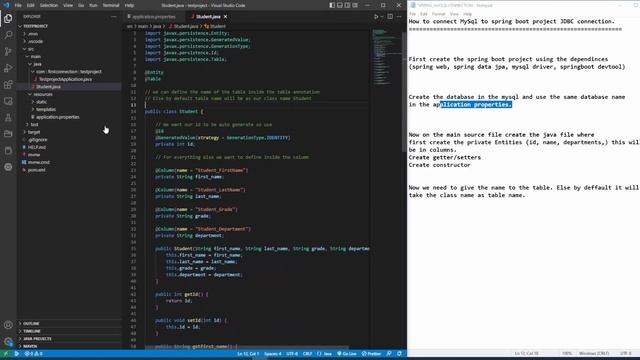640x360 pixels.
Task: Click the notifications bell in status bar
Action: coord(400,354)
